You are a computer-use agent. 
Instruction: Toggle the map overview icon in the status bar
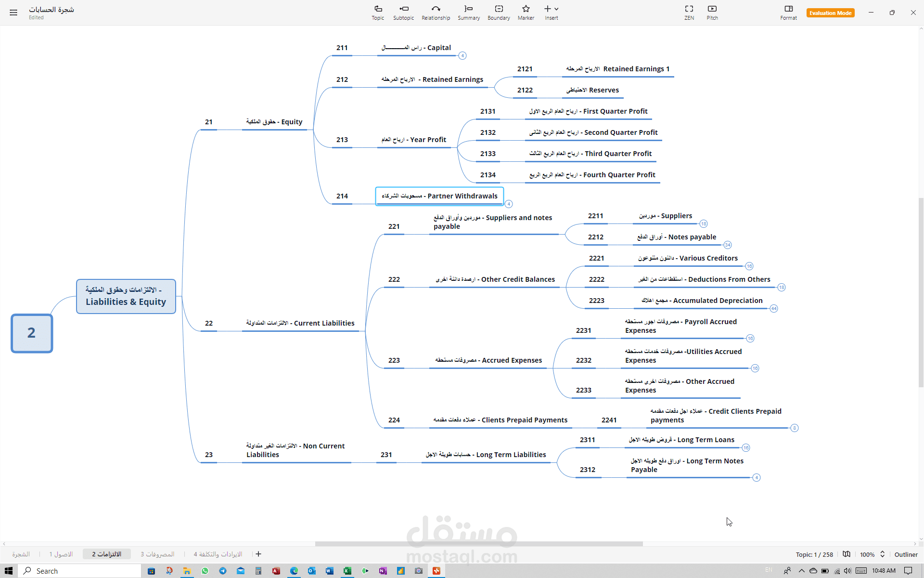click(847, 554)
